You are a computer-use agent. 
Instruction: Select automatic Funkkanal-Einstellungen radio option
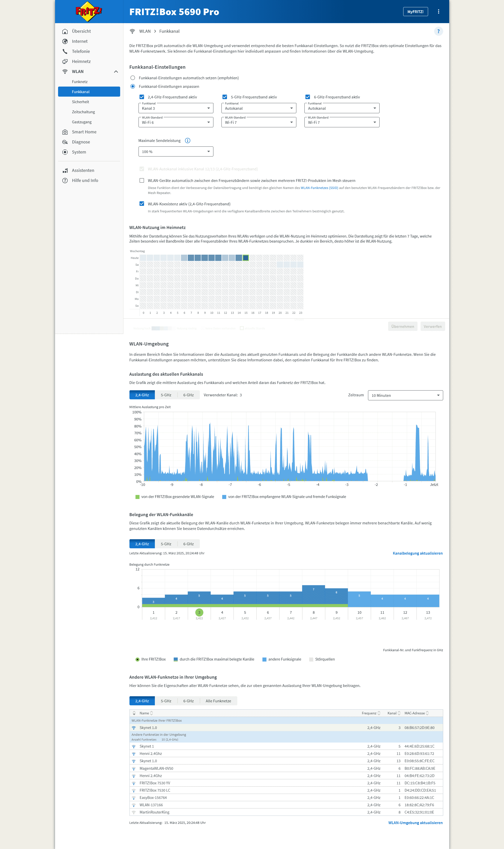(133, 78)
